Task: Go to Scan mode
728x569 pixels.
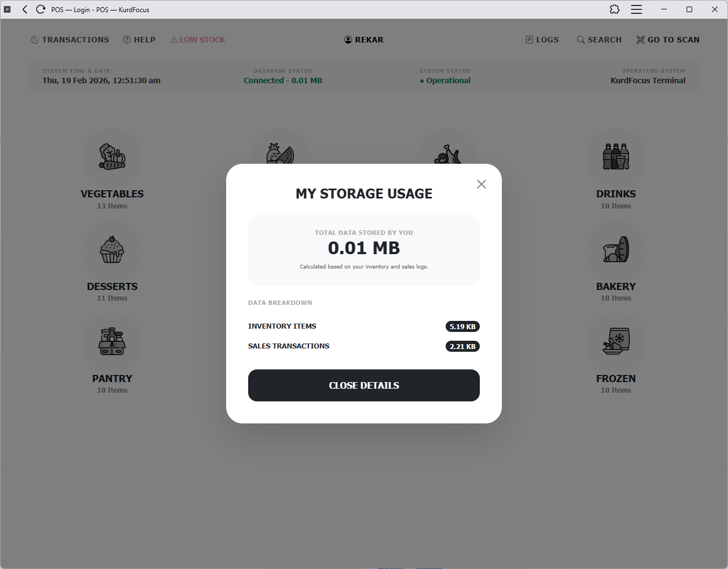Action: pyautogui.click(x=667, y=40)
